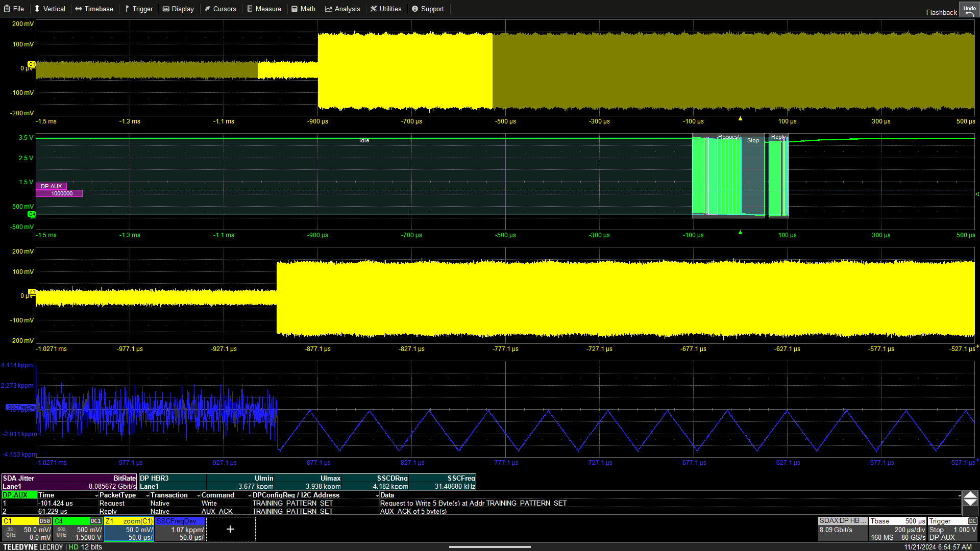Open the SSCFreqDev trace descriptor

(x=180, y=529)
